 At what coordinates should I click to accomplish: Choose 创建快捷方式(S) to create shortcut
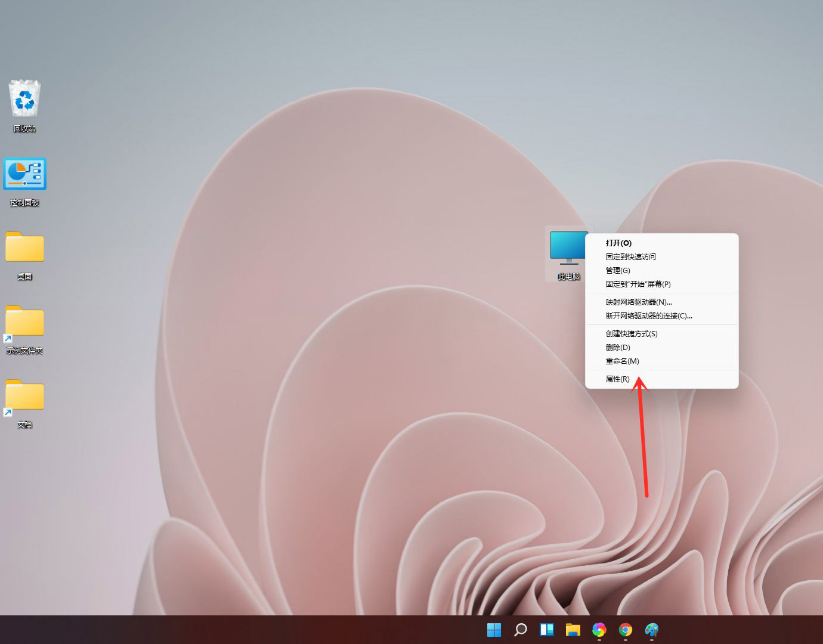630,333
